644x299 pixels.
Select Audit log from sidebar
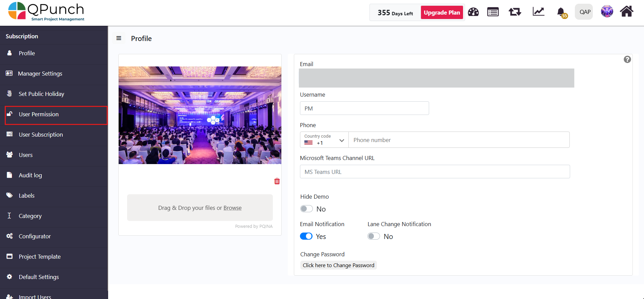coord(30,175)
